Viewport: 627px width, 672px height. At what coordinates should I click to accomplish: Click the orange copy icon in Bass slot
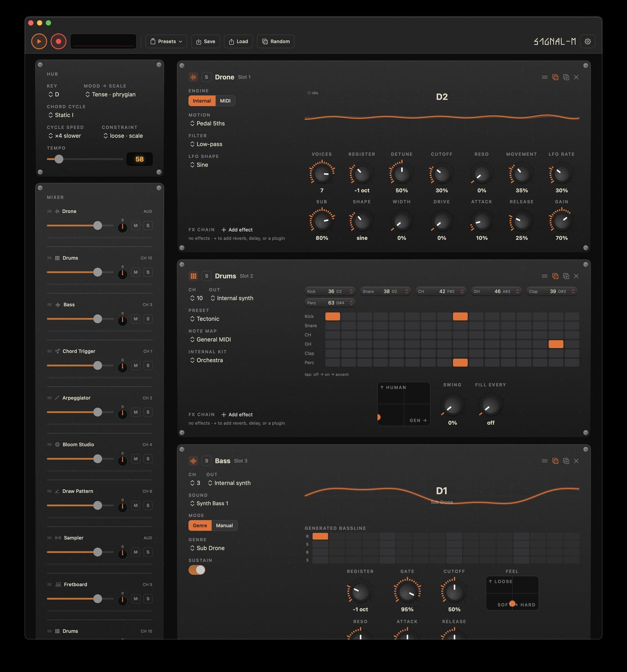coord(555,461)
